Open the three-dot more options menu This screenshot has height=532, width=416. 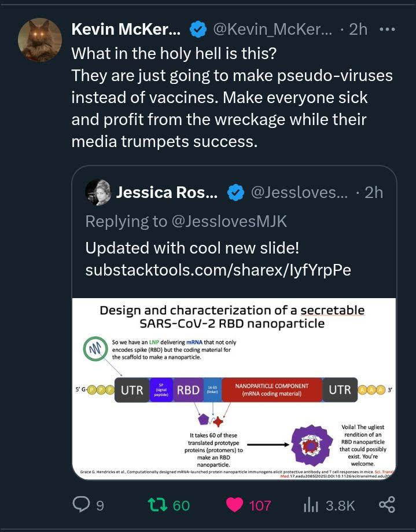[386, 29]
